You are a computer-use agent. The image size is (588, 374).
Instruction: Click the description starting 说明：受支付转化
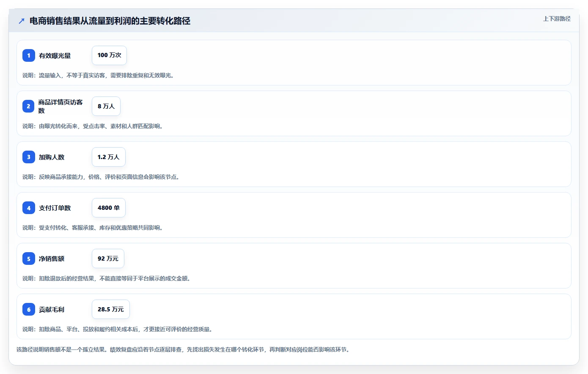point(93,228)
